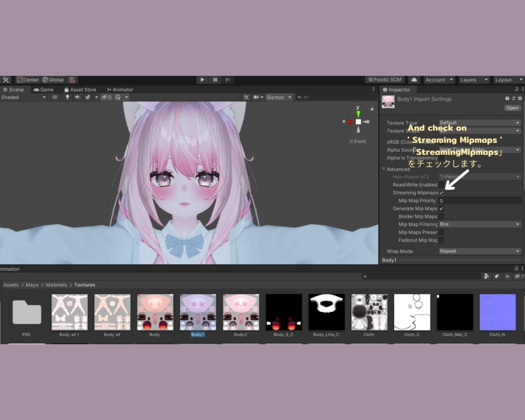Uncheck Streaming Mipmaps checkbox

click(441, 193)
